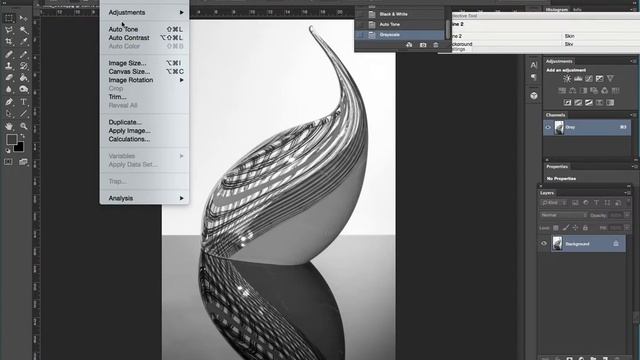This screenshot has height=360, width=640.
Task: Select the Dodge tool
Action: tap(24, 89)
